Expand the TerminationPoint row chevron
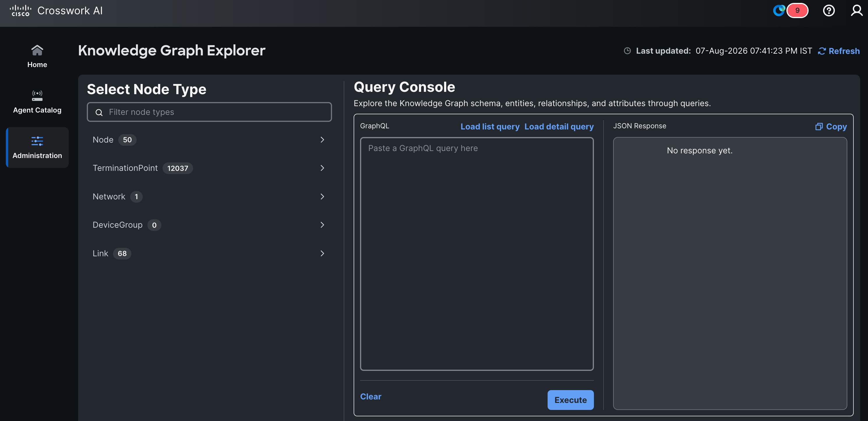 (x=322, y=168)
